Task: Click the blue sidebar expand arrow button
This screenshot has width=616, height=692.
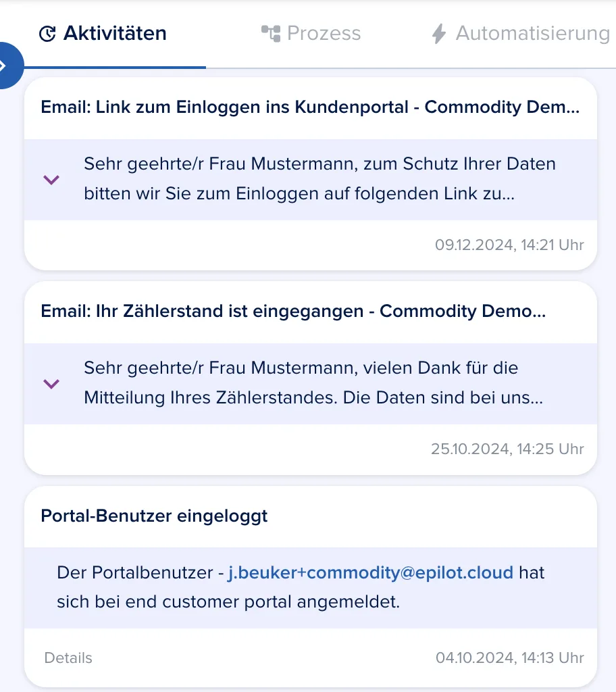Action: tap(8, 66)
